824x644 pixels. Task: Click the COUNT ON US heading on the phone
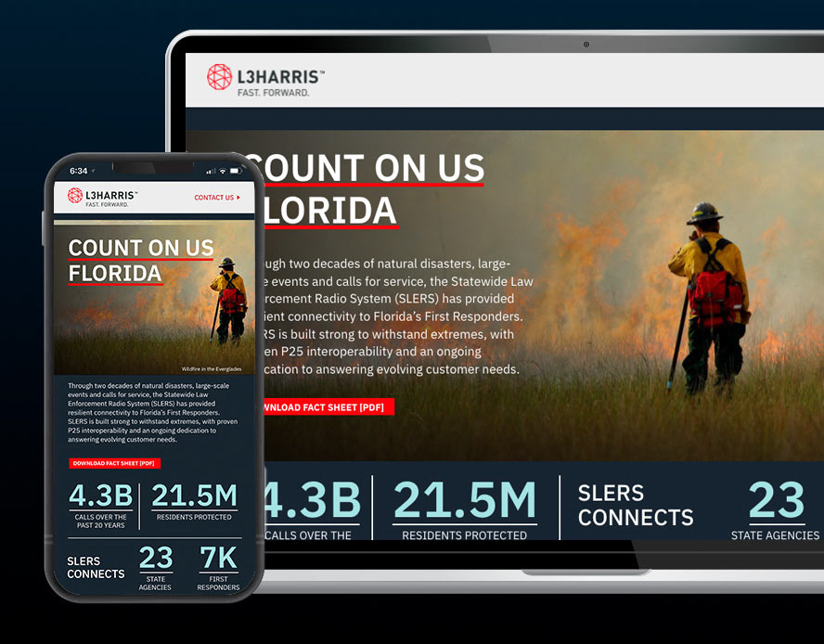[141, 248]
